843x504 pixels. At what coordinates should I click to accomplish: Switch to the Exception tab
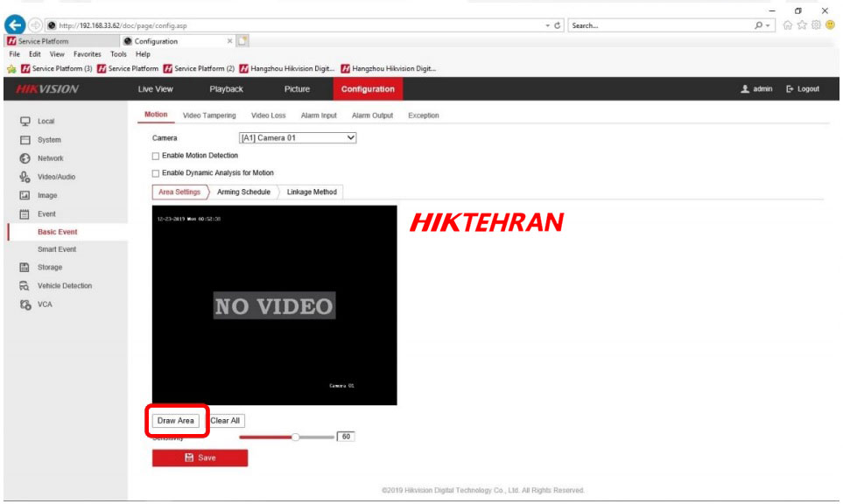click(x=423, y=115)
